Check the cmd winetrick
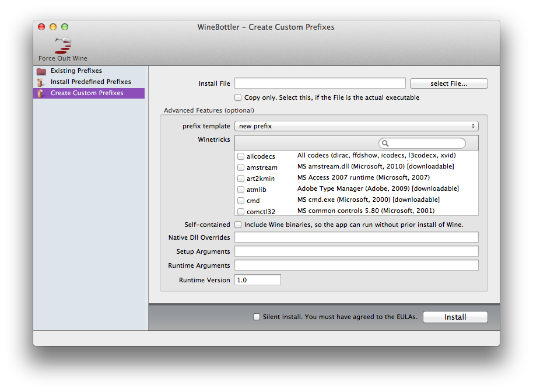This screenshot has height=392, width=533. coord(241,201)
